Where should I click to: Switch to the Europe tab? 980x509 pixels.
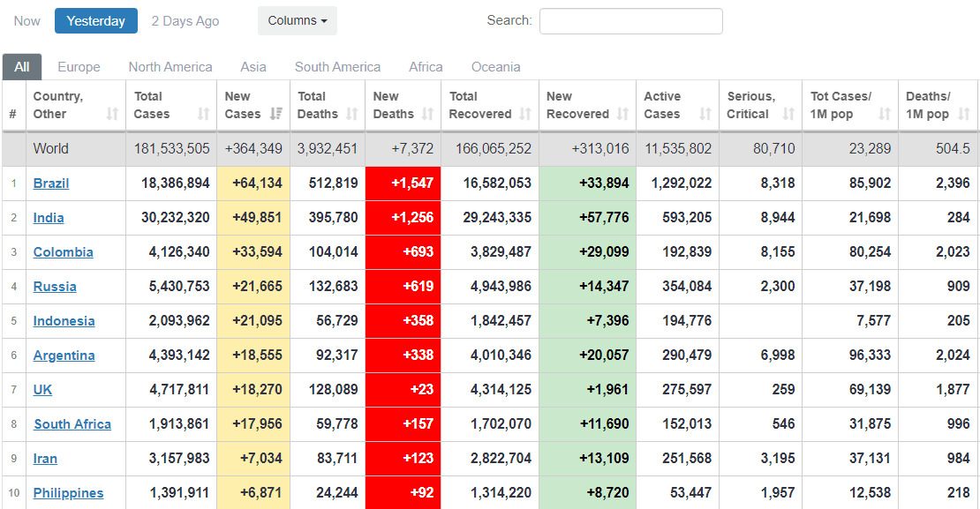[79, 67]
